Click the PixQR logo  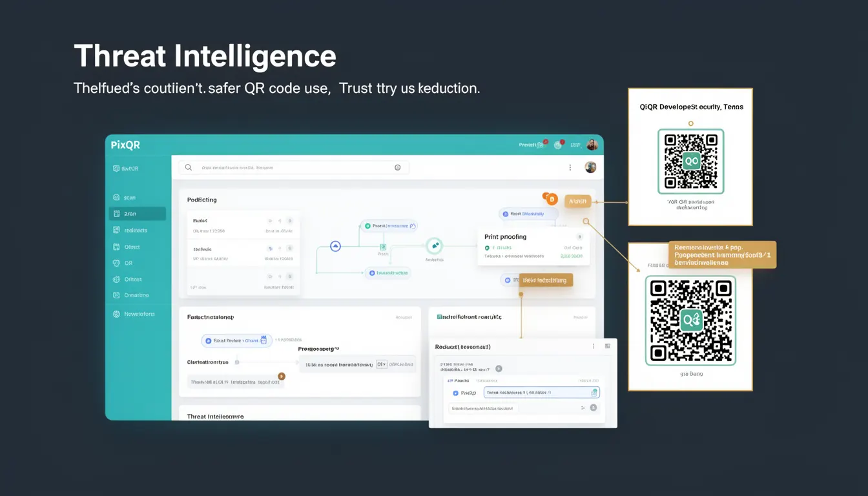125,145
